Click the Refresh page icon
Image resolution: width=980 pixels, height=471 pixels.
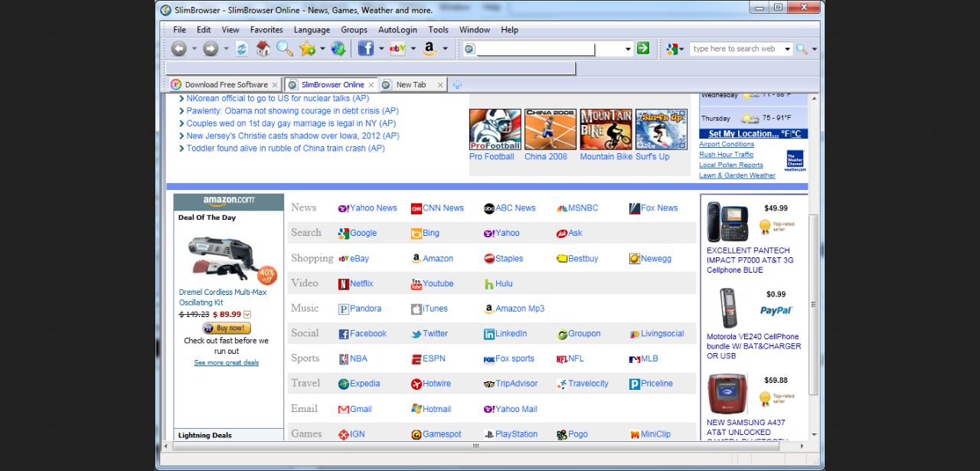click(x=242, y=49)
